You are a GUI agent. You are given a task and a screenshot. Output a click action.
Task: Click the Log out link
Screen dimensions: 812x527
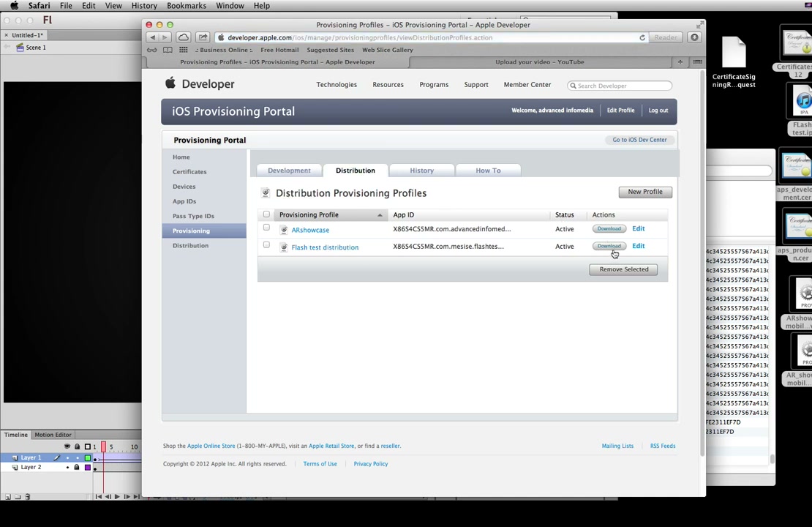(x=658, y=111)
